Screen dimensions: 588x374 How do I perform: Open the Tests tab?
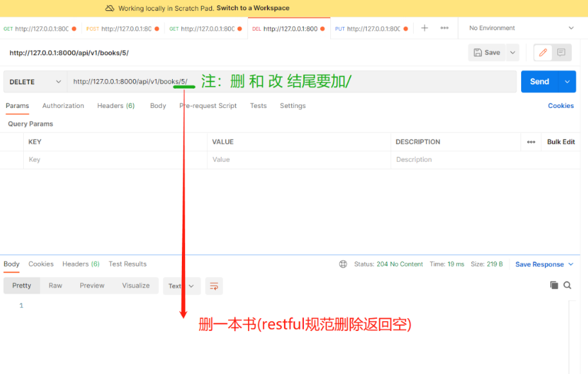[258, 106]
